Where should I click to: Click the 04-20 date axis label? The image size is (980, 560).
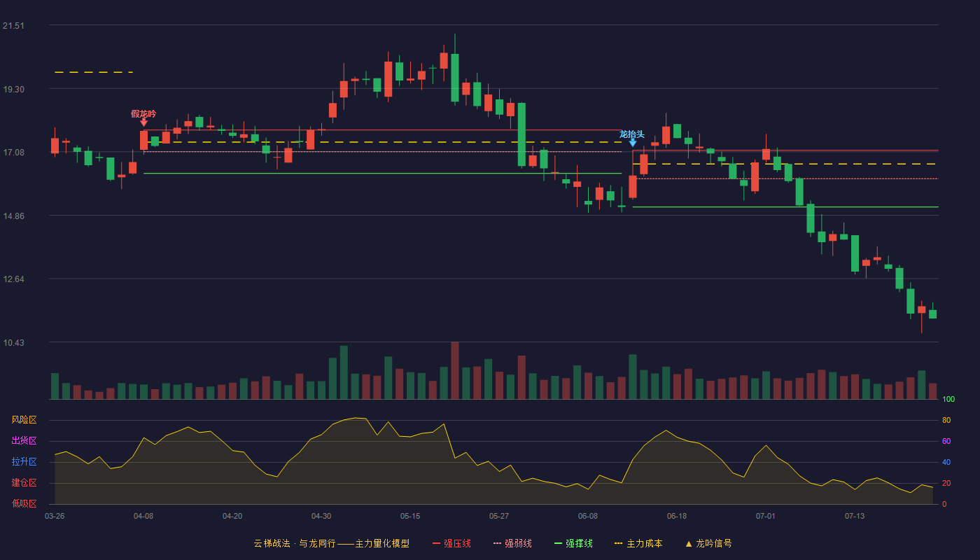(232, 516)
